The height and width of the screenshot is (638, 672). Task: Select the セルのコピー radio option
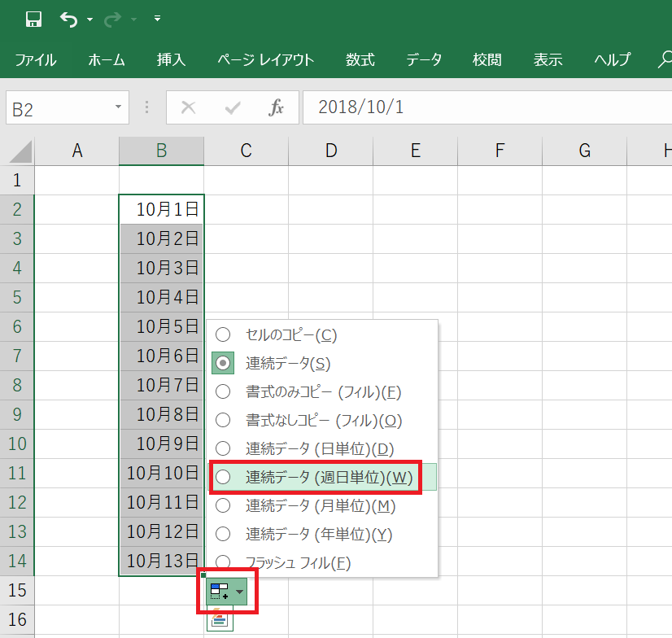pyautogui.click(x=223, y=334)
